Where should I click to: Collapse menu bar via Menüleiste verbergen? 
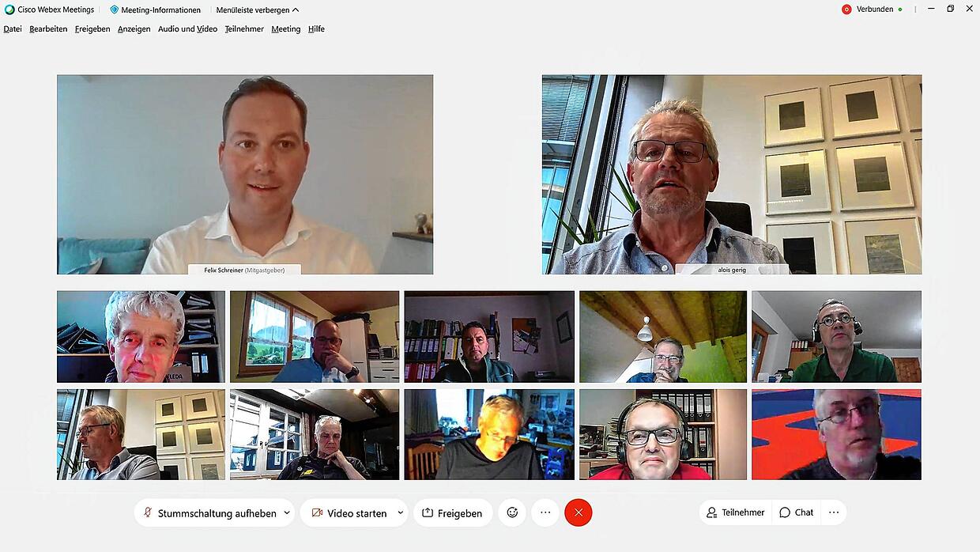coord(258,9)
